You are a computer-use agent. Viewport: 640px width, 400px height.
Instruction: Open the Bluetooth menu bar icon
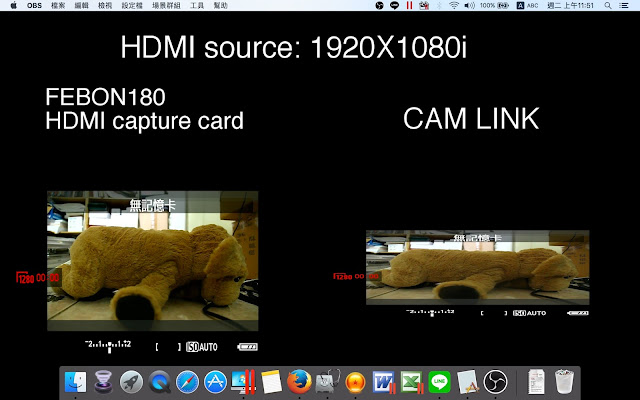tap(439, 5)
